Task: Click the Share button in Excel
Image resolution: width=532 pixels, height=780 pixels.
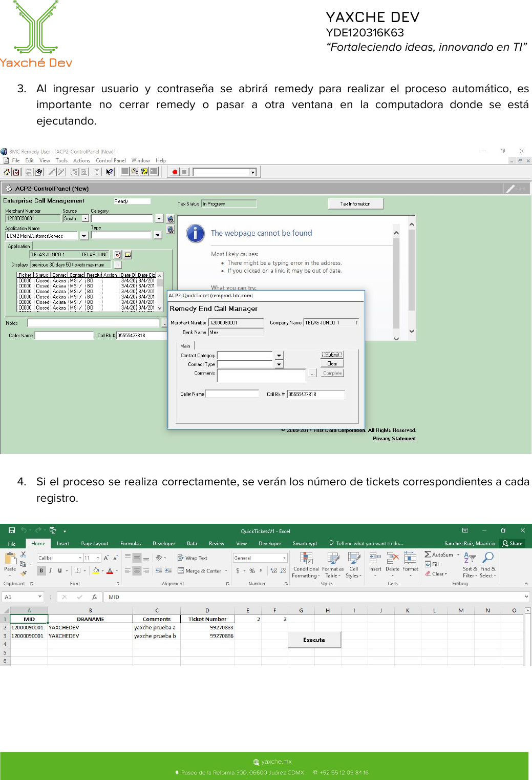Action: click(x=513, y=543)
